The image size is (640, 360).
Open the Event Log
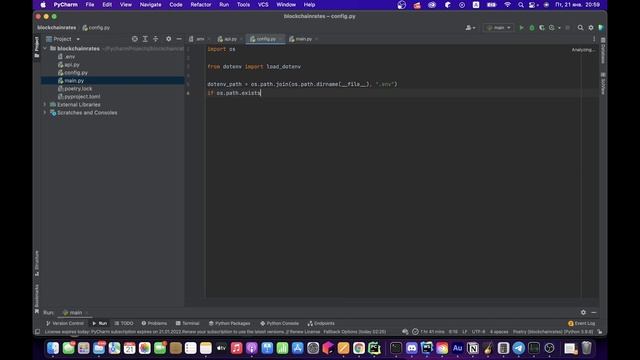click(x=582, y=323)
